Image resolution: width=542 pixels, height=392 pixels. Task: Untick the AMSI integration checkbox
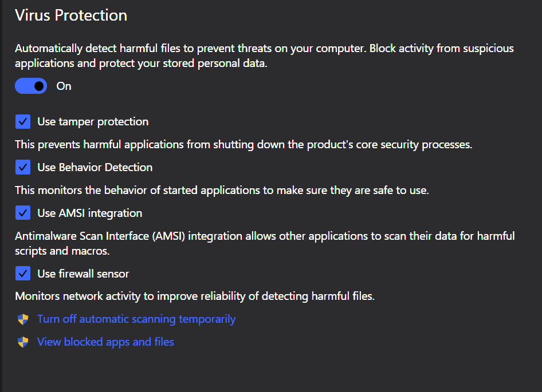23,213
